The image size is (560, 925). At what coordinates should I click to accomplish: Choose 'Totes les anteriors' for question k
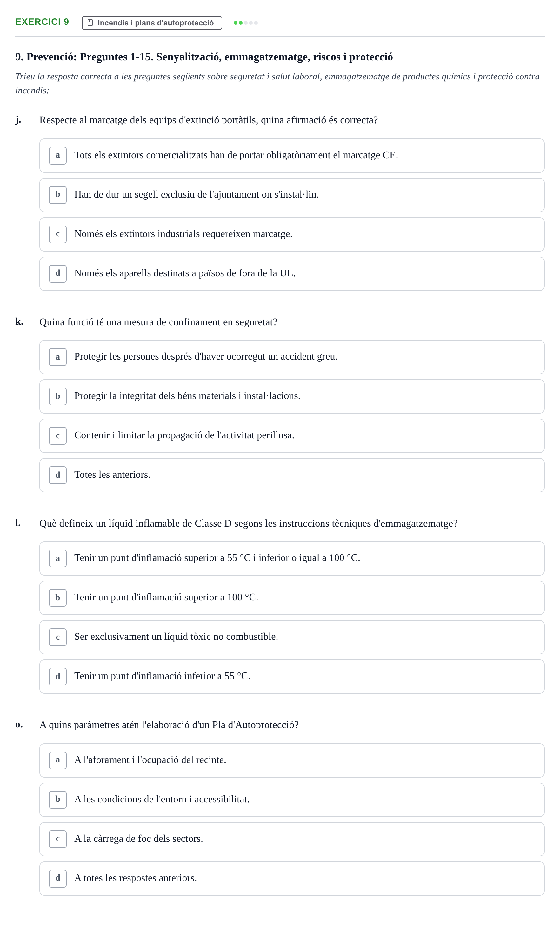click(292, 475)
